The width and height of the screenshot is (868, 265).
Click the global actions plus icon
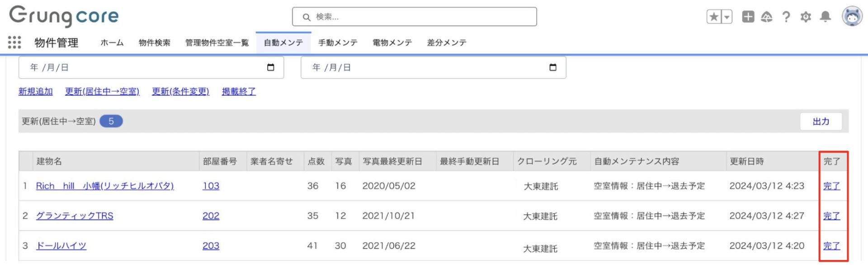click(x=748, y=17)
